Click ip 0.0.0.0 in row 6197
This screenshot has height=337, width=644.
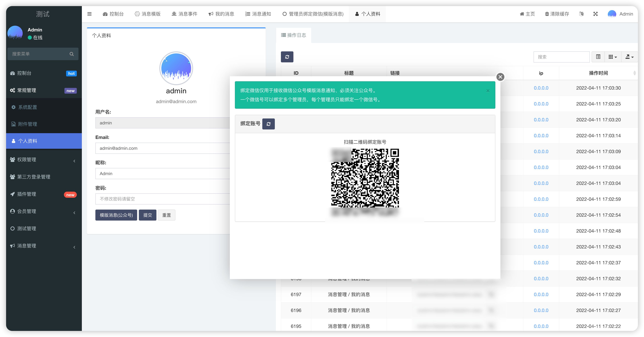point(541,295)
